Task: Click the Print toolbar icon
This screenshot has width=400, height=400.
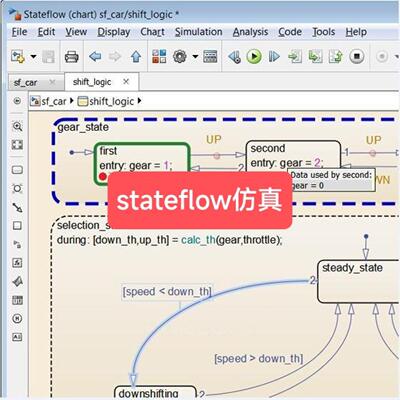Action: pyautogui.click(x=72, y=57)
